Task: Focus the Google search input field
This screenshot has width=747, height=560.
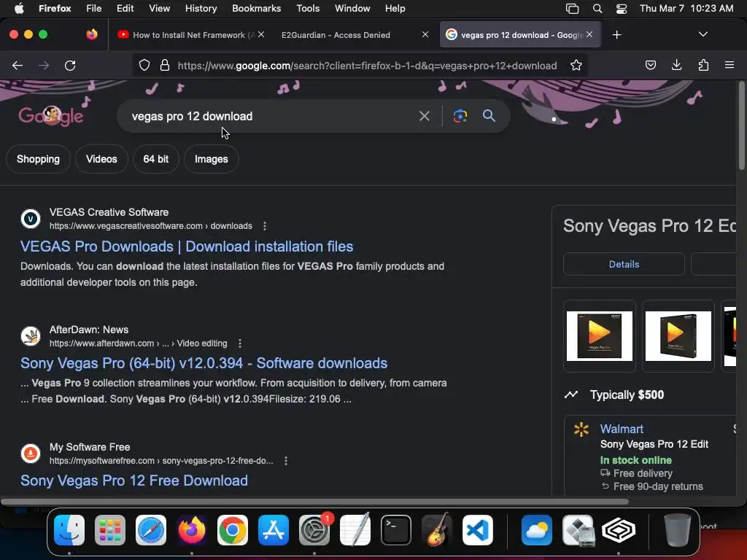Action: 271,116
